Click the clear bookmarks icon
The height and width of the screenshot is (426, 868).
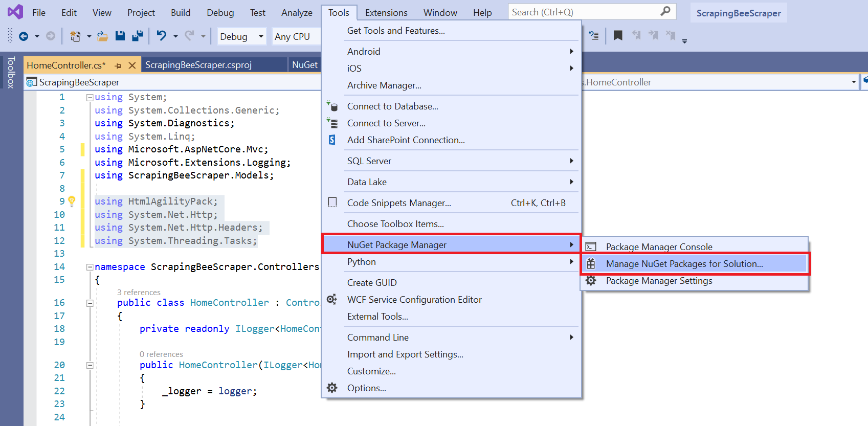pyautogui.click(x=671, y=35)
